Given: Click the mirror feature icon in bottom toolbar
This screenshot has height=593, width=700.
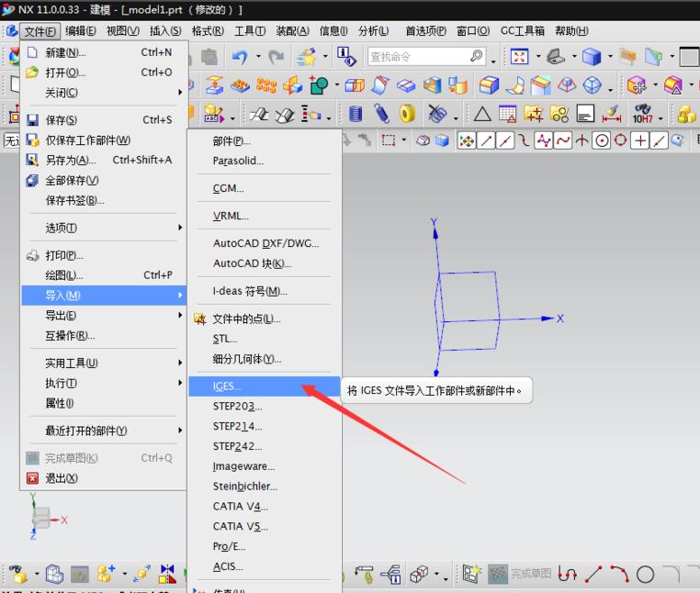Looking at the screenshot, I should click(x=167, y=574).
